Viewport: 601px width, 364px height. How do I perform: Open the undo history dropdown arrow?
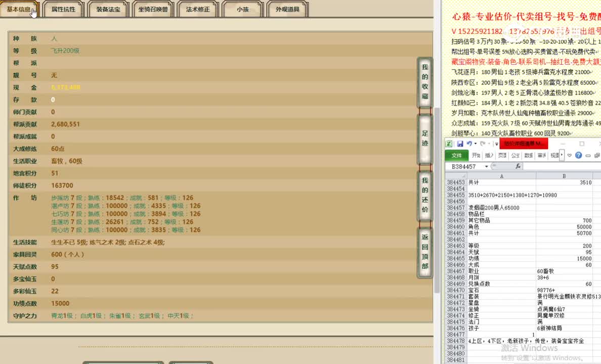(x=475, y=144)
